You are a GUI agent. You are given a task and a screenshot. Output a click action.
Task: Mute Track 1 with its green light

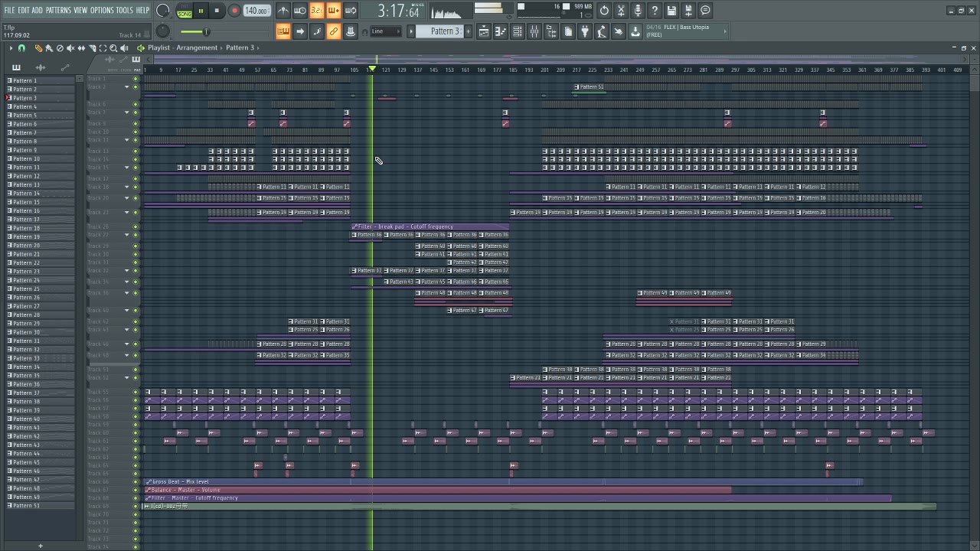pos(136,79)
